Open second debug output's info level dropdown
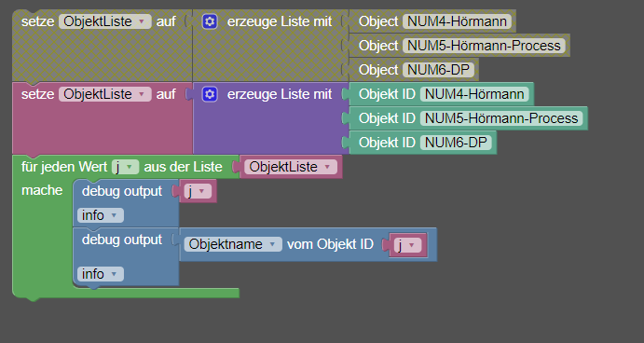Viewport: 644px width, 343px height. (101, 274)
